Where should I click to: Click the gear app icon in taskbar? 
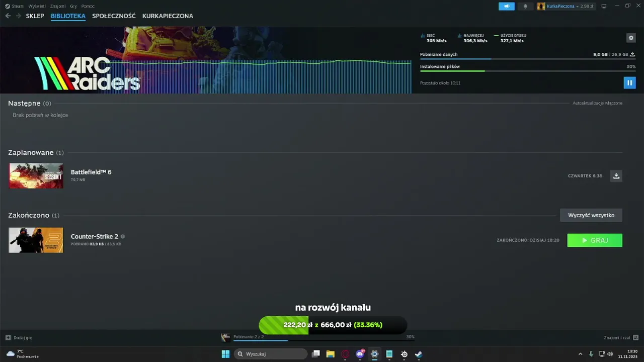[374, 354]
